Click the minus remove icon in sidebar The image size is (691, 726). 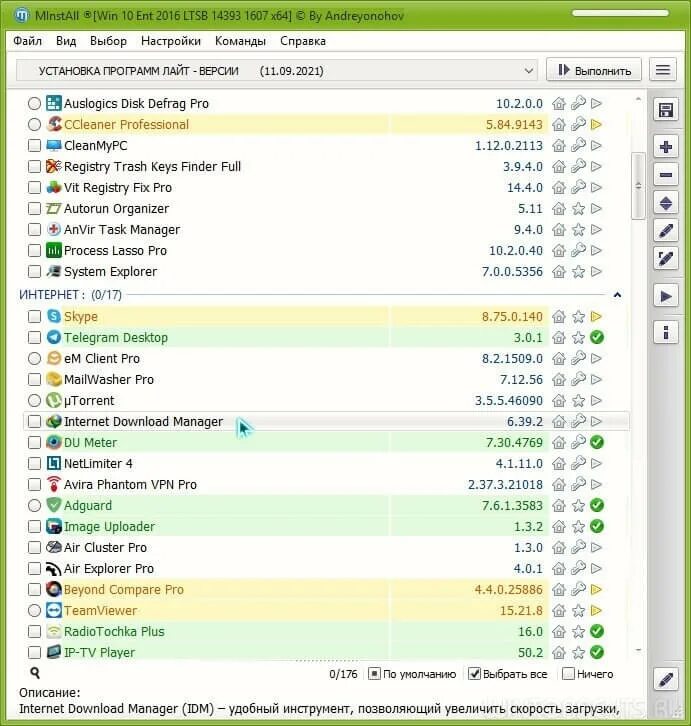coord(666,175)
